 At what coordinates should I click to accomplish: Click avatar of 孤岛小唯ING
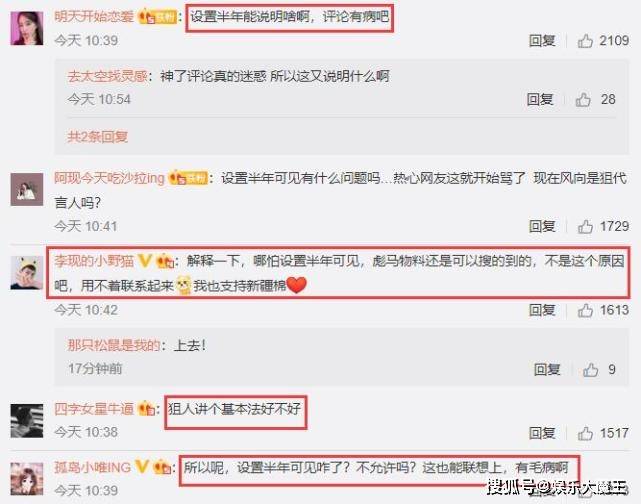(x=27, y=479)
